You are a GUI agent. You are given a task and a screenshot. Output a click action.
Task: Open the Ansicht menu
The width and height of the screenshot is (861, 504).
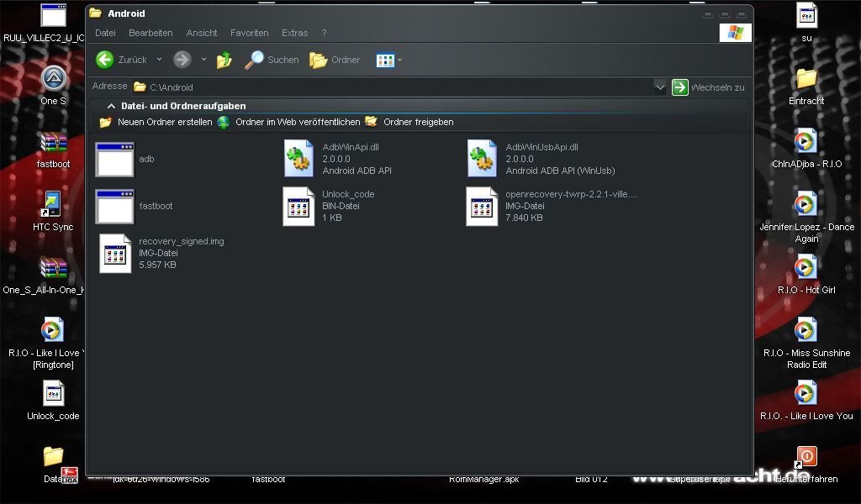click(202, 33)
